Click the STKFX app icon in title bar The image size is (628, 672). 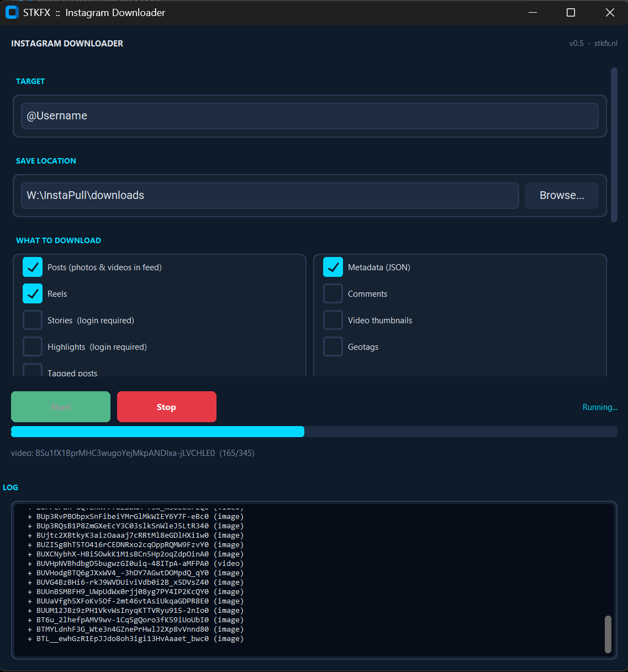[12, 13]
